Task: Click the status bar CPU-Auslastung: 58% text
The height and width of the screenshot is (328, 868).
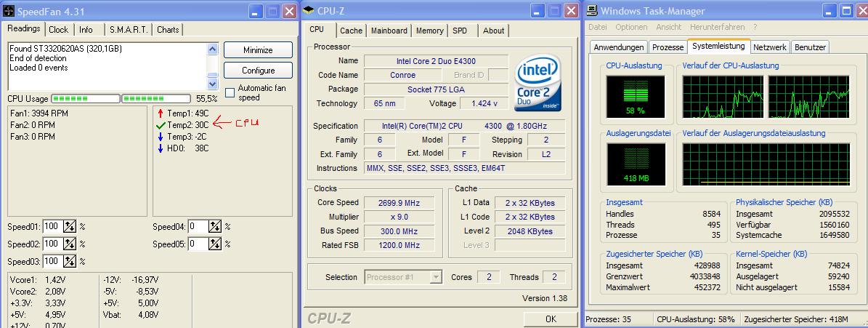Action: click(696, 320)
